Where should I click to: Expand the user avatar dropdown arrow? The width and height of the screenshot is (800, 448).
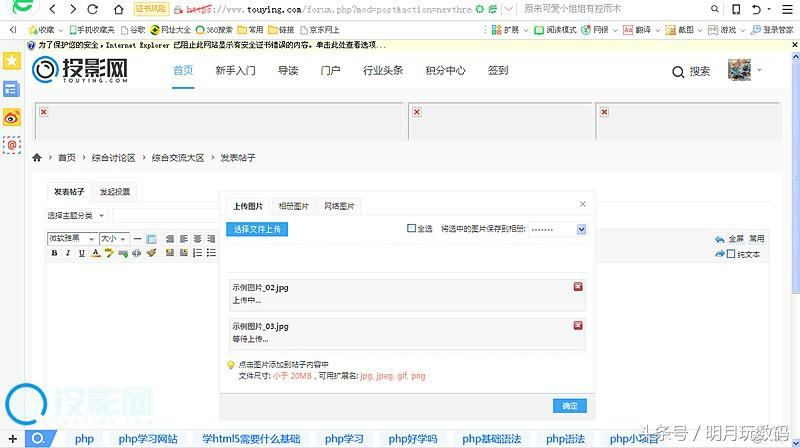tap(759, 70)
